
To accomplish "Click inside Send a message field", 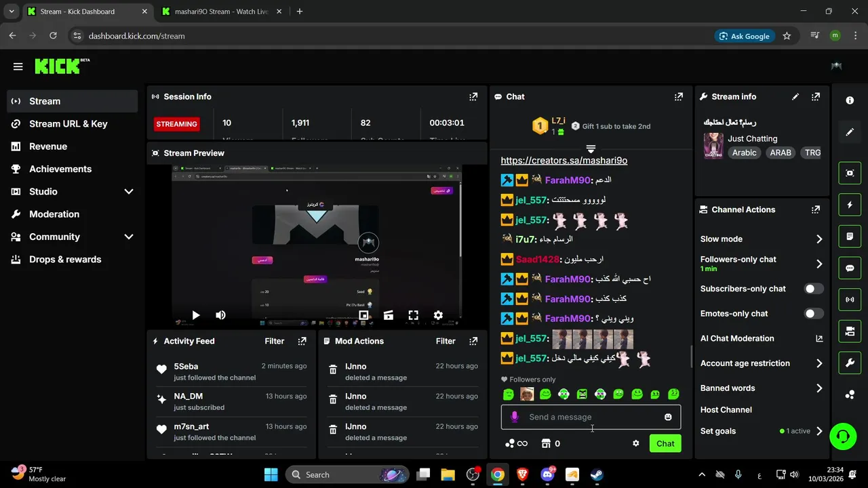I will tap(591, 417).
